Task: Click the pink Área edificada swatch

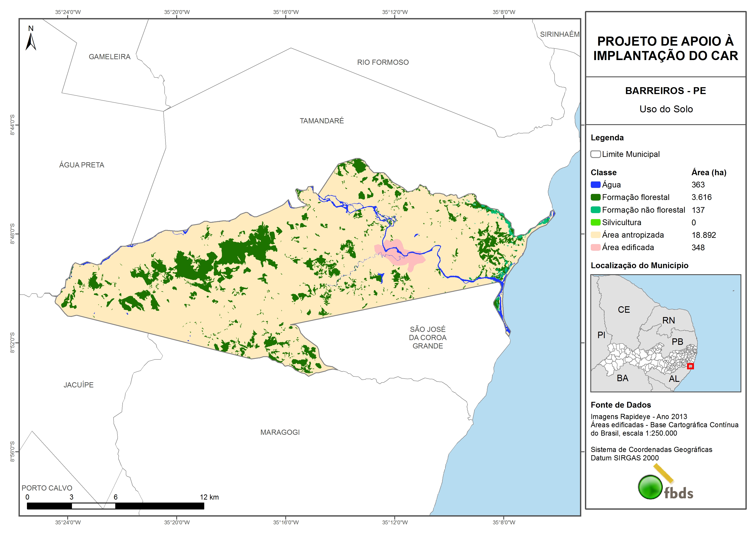Action: [595, 248]
